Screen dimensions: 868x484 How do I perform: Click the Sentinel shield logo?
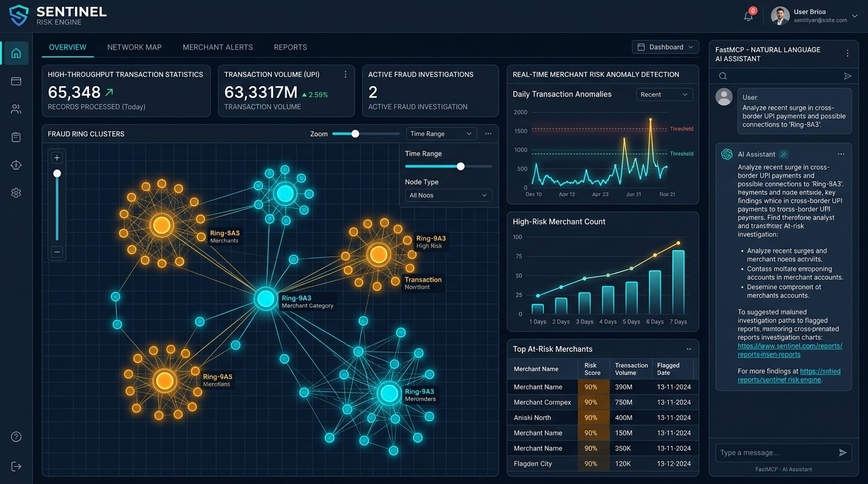[x=19, y=15]
